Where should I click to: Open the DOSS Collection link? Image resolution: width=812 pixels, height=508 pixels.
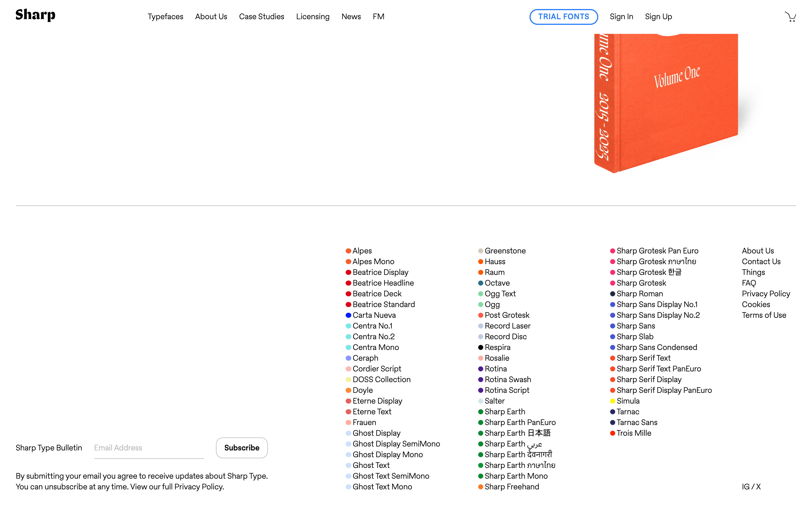pos(381,379)
